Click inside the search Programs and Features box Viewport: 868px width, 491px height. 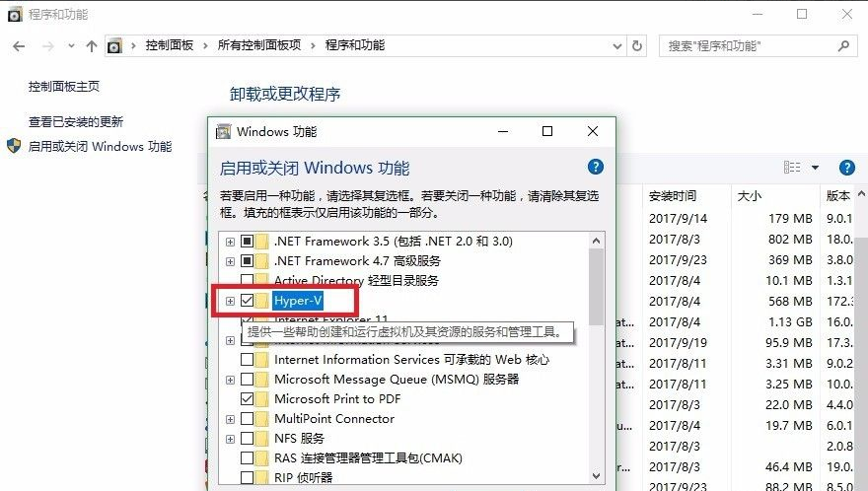750,46
